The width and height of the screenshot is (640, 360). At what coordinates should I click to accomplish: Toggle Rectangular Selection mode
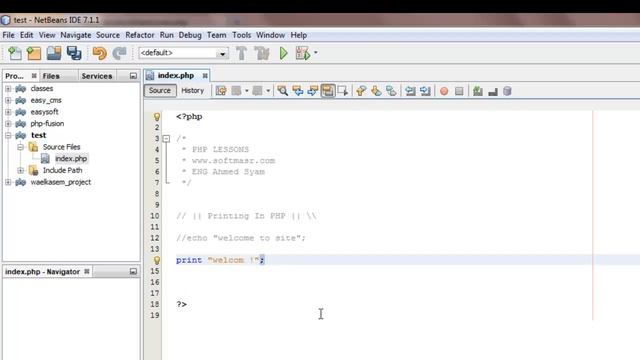[343, 91]
